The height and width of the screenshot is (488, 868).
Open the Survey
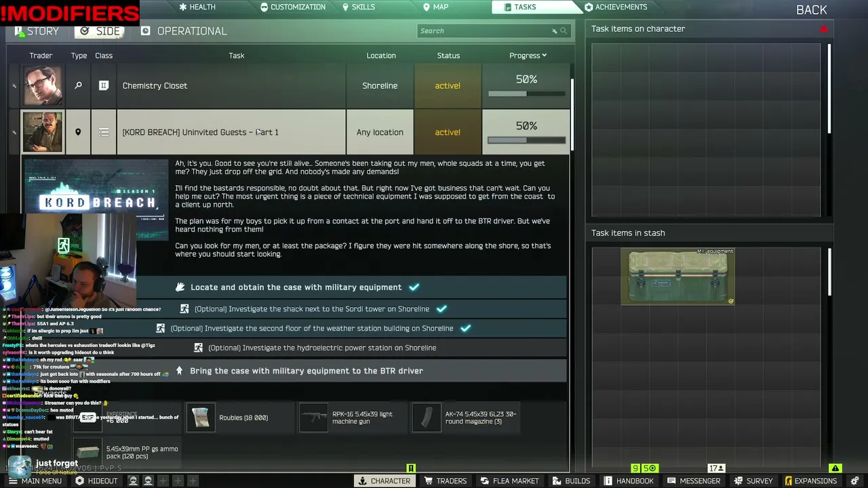(x=753, y=481)
